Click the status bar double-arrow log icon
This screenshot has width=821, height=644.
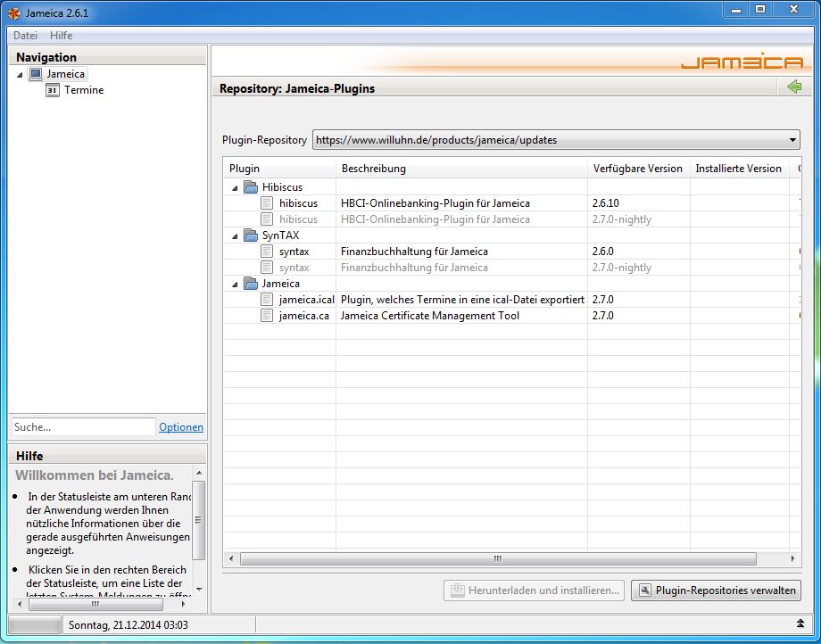point(800,623)
